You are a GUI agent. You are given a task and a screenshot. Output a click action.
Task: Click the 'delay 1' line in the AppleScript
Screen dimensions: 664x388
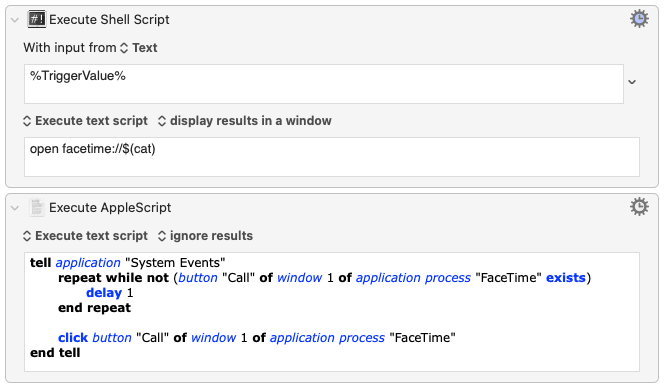(x=110, y=293)
